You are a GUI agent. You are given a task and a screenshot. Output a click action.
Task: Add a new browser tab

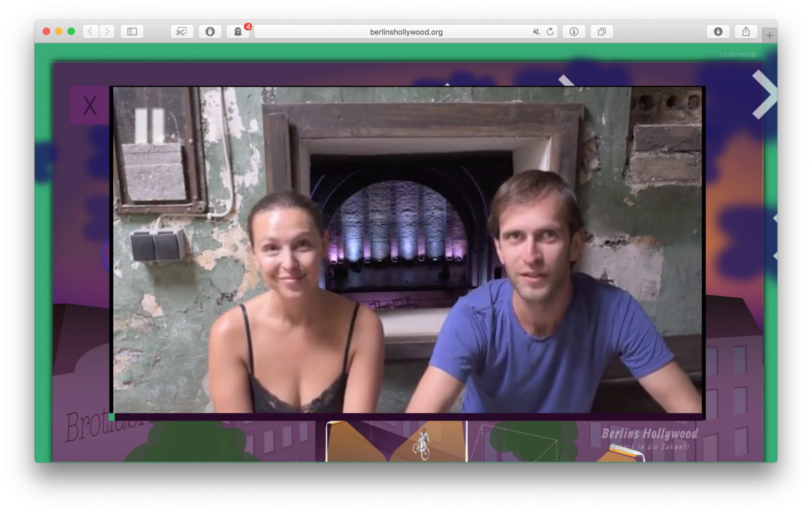769,35
